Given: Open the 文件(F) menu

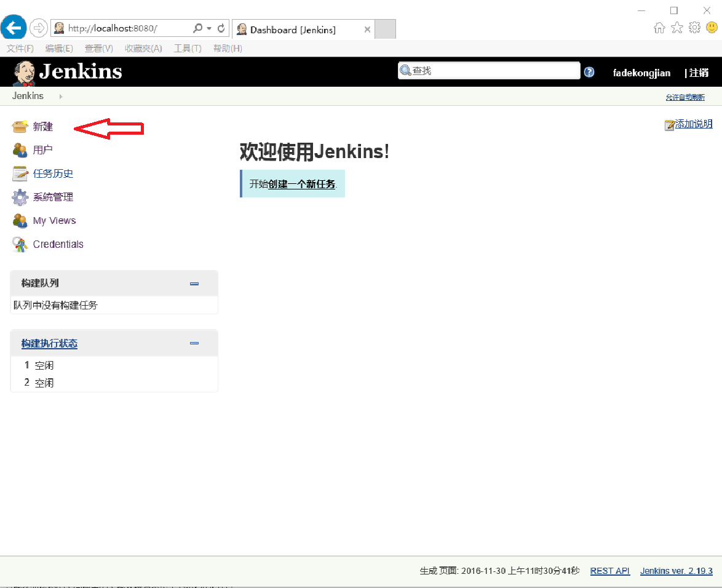Looking at the screenshot, I should click(20, 49).
